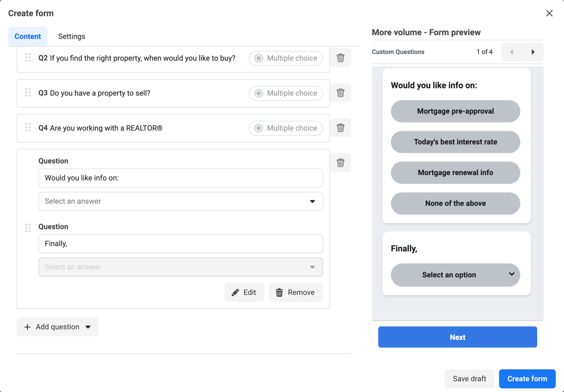
Task: Click the Create form button
Action: click(x=527, y=379)
